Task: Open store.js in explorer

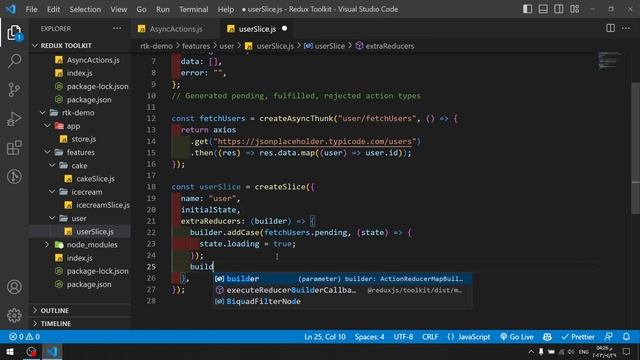Action: pyautogui.click(x=80, y=139)
